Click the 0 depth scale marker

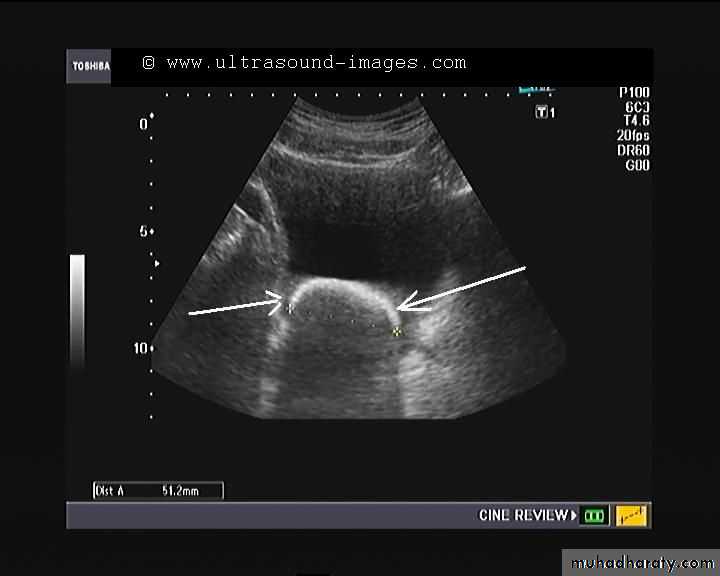tap(144, 125)
